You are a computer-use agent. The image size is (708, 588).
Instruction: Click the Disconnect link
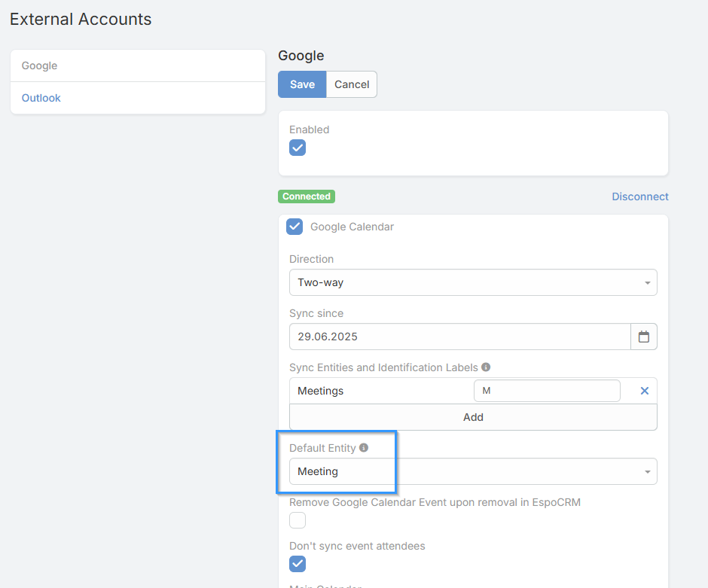pyautogui.click(x=639, y=197)
